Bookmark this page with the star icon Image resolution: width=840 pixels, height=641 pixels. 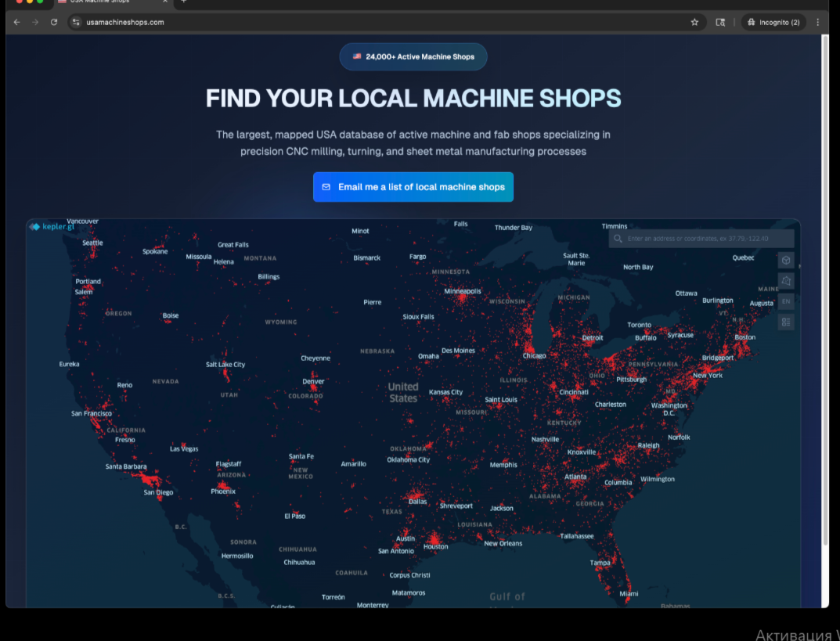click(x=694, y=22)
